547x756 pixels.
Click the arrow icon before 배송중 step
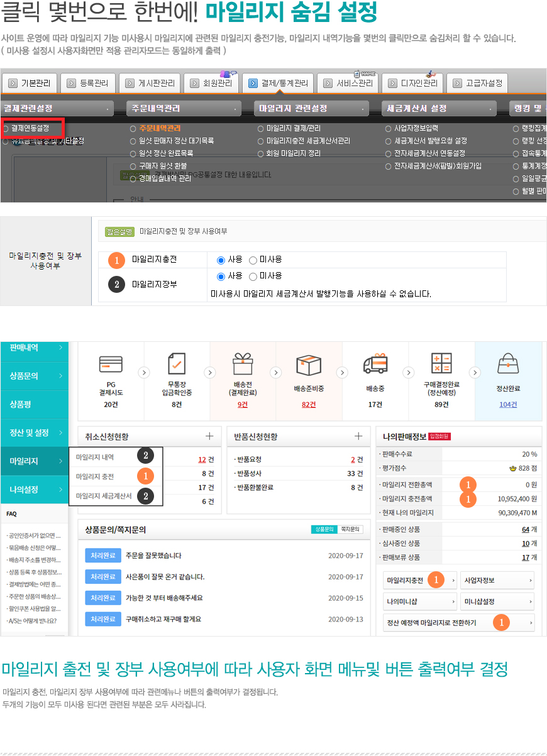coord(342,373)
